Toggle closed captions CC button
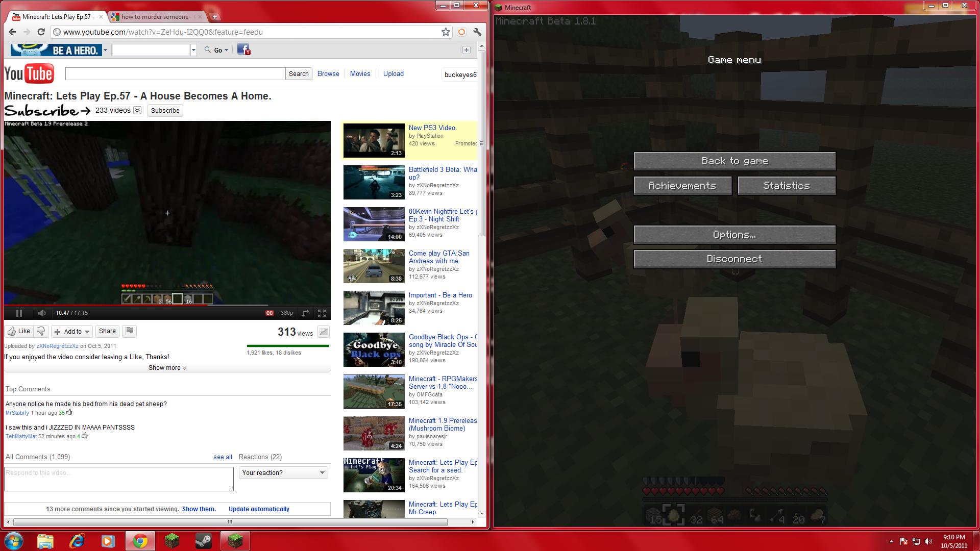The image size is (980, 551). coord(269,313)
